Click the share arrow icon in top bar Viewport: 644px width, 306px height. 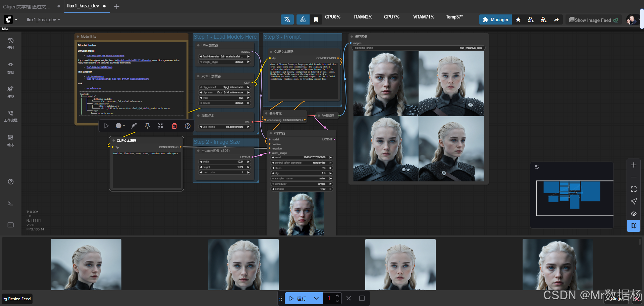(556, 20)
